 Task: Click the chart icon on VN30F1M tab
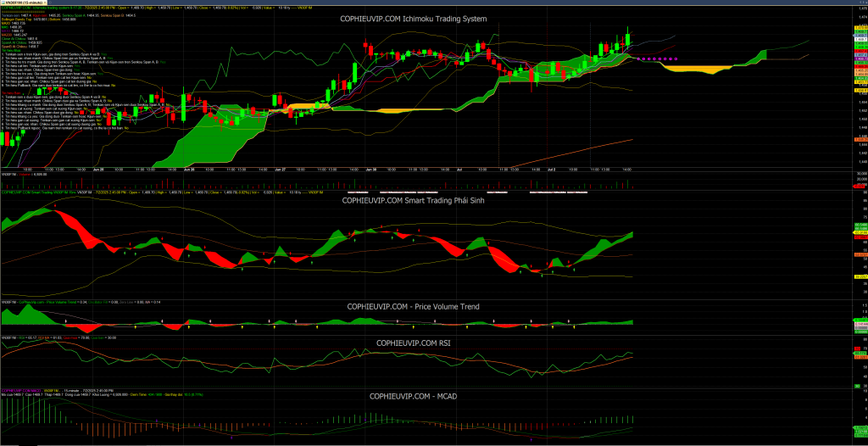3,3
